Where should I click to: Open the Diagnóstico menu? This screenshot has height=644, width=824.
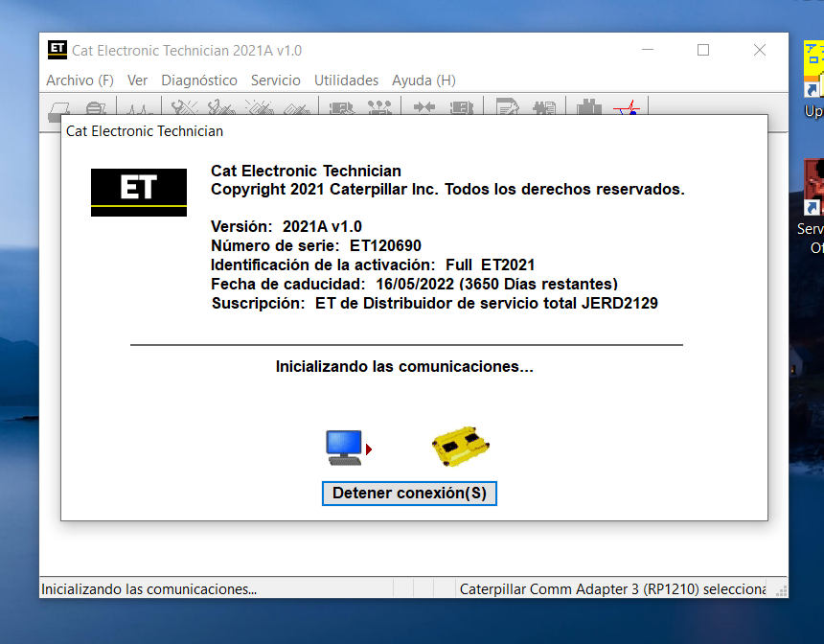point(199,80)
